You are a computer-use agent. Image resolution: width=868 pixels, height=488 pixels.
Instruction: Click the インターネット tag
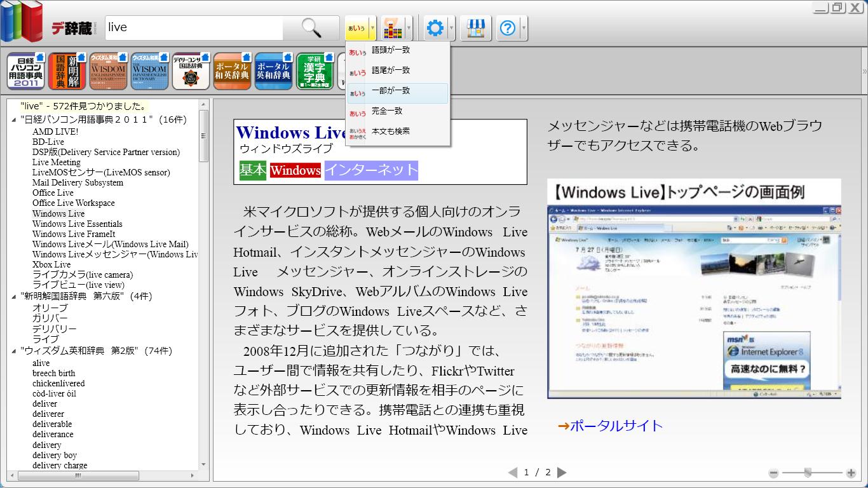371,170
